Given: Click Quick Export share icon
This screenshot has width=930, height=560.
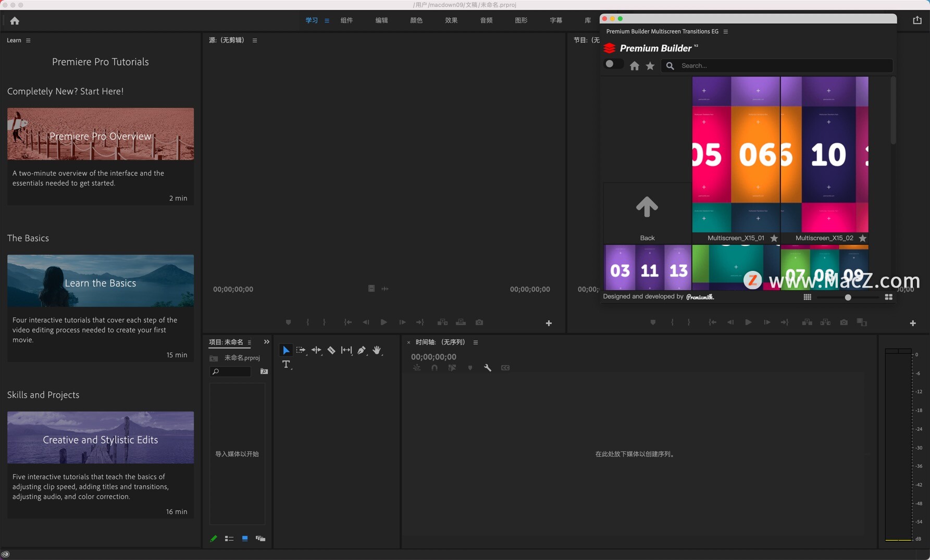Looking at the screenshot, I should [x=917, y=20].
